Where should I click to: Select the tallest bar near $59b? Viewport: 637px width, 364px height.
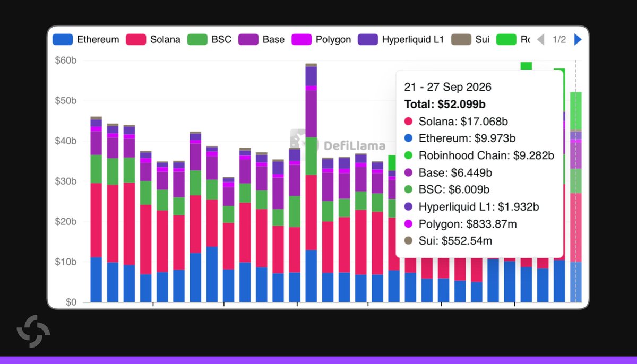(311, 183)
